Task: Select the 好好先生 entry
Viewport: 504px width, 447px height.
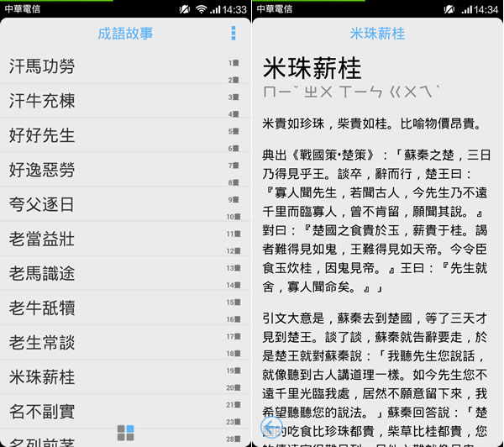Action: [125, 135]
